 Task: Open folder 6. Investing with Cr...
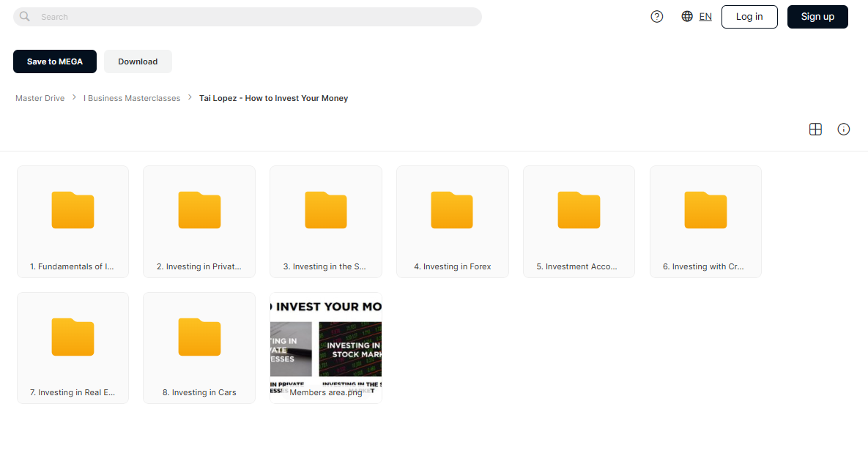705,222
